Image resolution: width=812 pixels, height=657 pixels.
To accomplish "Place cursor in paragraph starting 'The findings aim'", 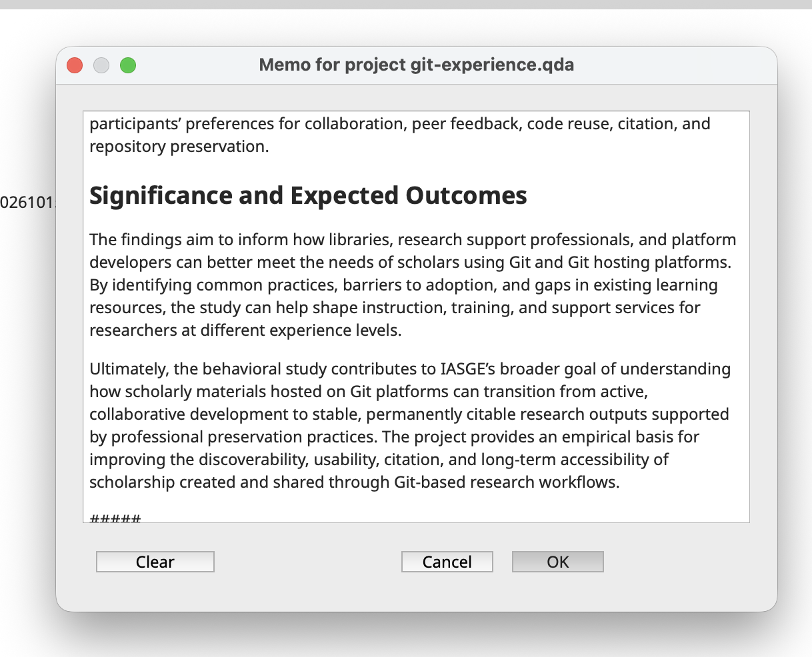I will pyautogui.click(x=413, y=285).
